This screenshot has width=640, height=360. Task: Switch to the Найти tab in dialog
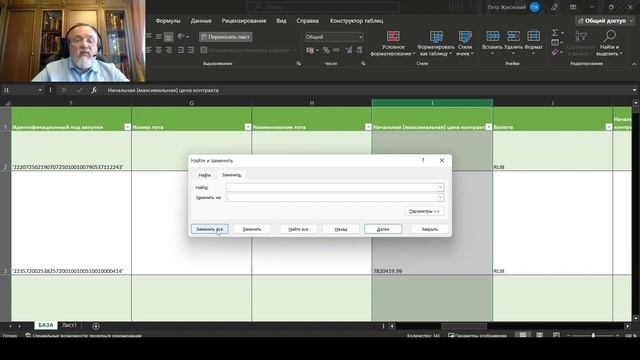pyautogui.click(x=205, y=175)
